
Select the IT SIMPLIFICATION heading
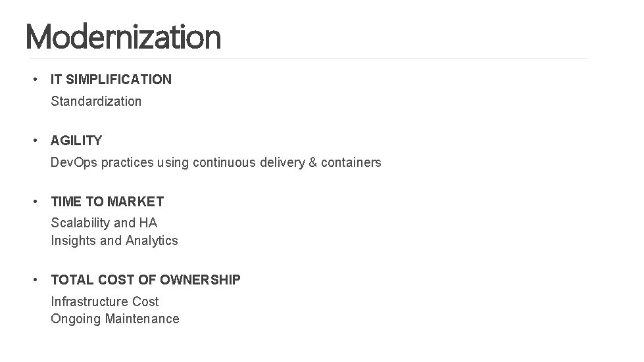pyautogui.click(x=111, y=79)
